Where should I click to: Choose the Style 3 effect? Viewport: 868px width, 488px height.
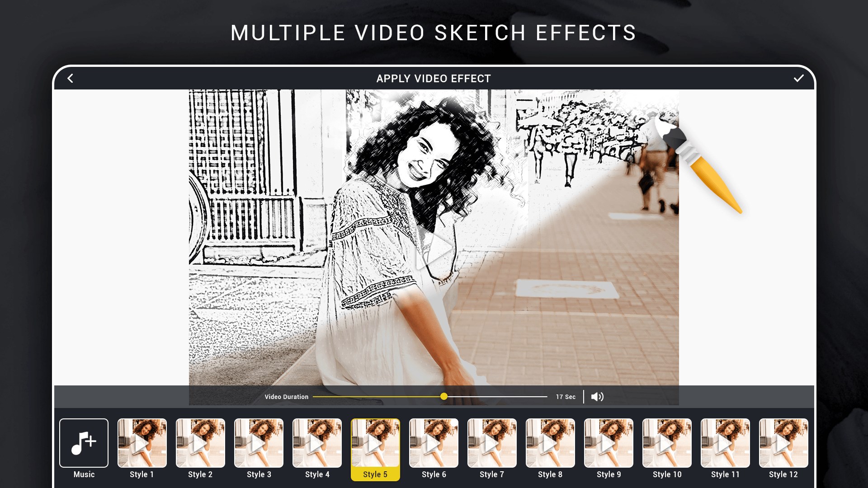[259, 443]
